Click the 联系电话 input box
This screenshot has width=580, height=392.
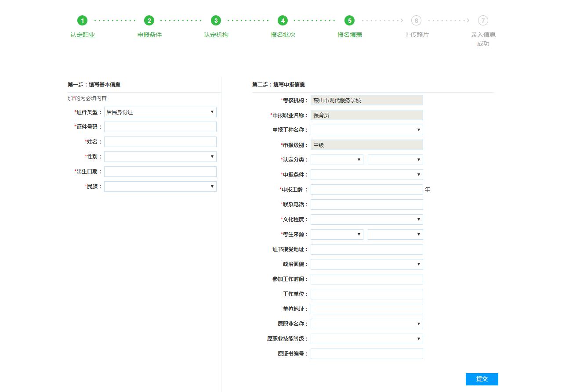point(366,205)
